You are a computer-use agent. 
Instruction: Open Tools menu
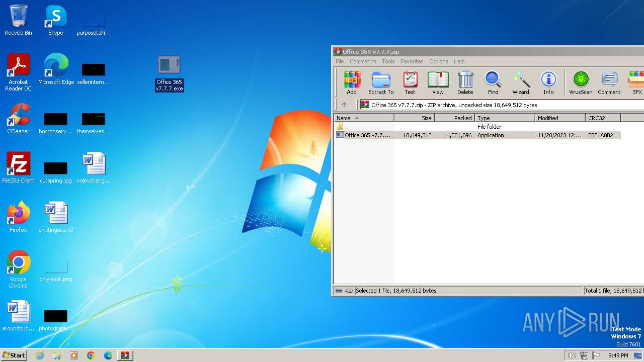[388, 61]
